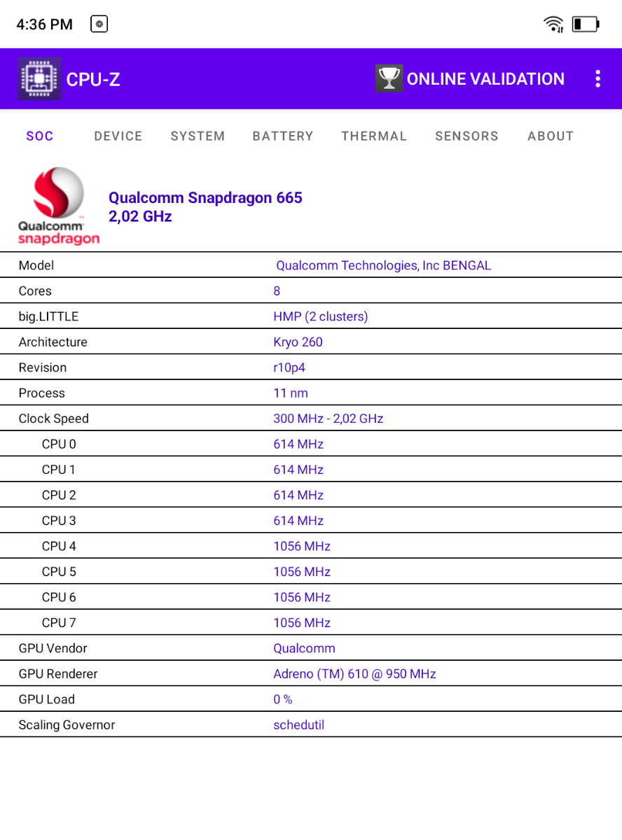
Task: Click the trophy validation icon
Action: tap(389, 78)
